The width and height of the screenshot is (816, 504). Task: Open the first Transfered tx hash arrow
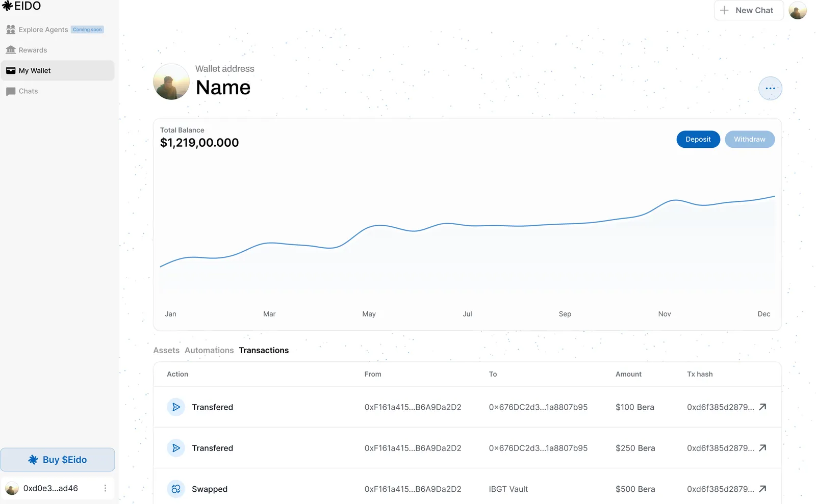point(762,407)
